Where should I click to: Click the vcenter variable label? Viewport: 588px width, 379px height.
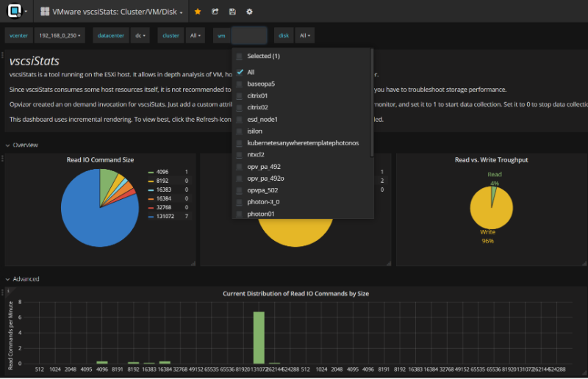(x=19, y=35)
